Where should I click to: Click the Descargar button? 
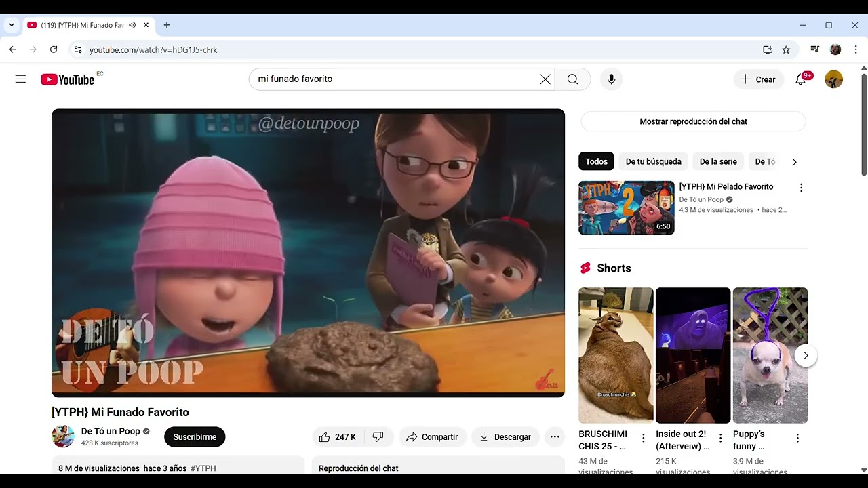tap(505, 437)
